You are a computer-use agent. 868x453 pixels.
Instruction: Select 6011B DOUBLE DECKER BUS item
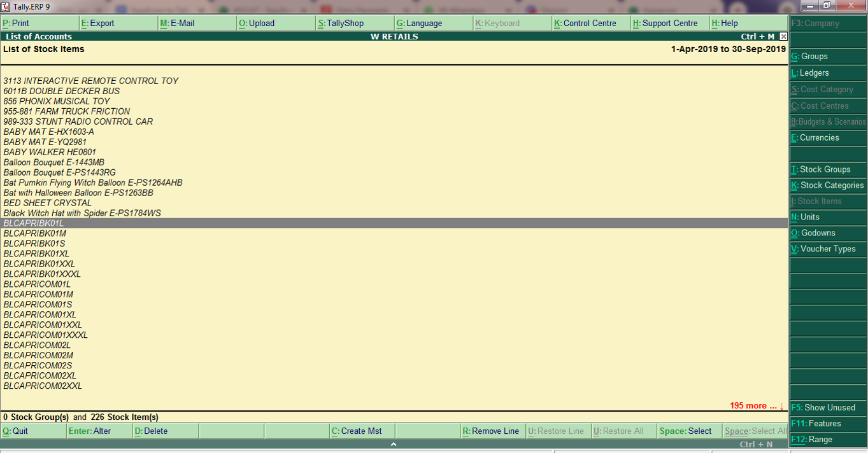(x=62, y=91)
